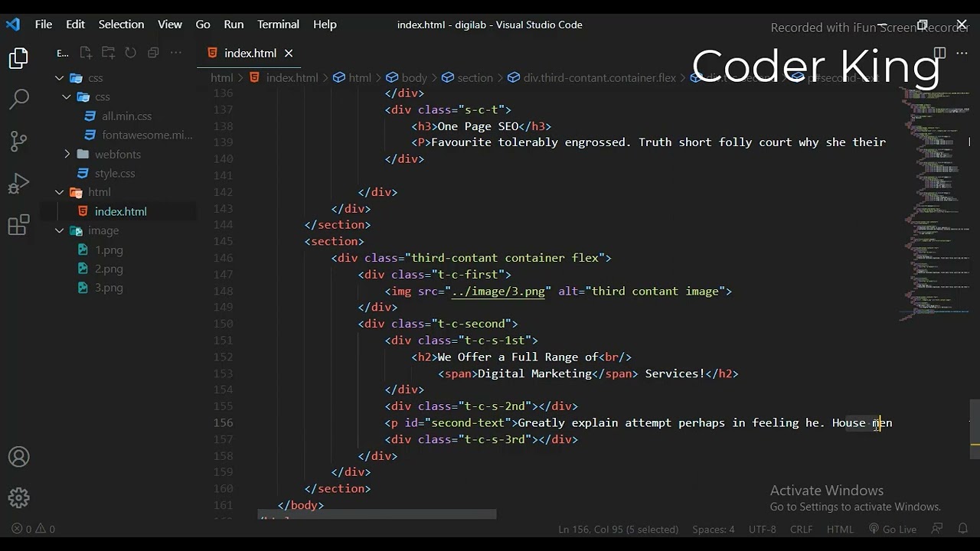Open fontawesome.min.css file in explorer
Viewport: 980px width, 551px height.
(147, 135)
